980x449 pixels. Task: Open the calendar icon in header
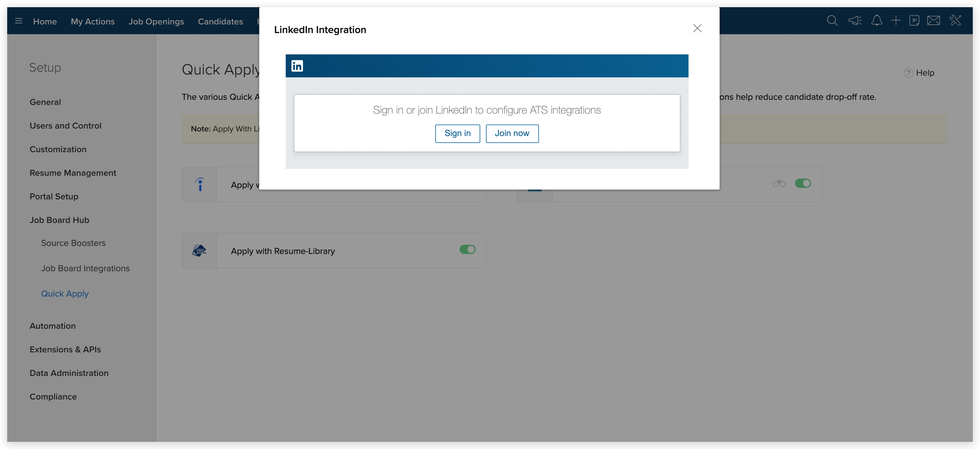click(x=914, y=20)
